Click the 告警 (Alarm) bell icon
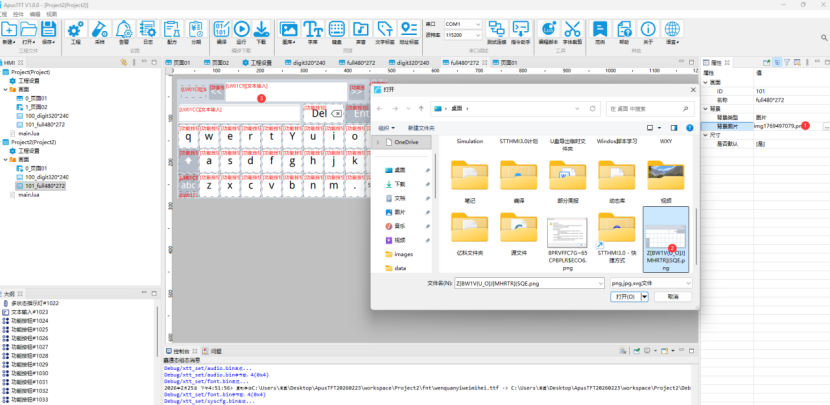830x405 pixels. click(123, 32)
